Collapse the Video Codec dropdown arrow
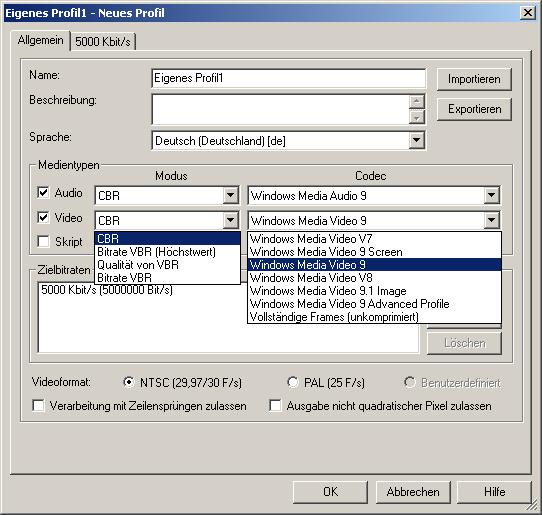This screenshot has height=515, width=542. click(x=491, y=220)
